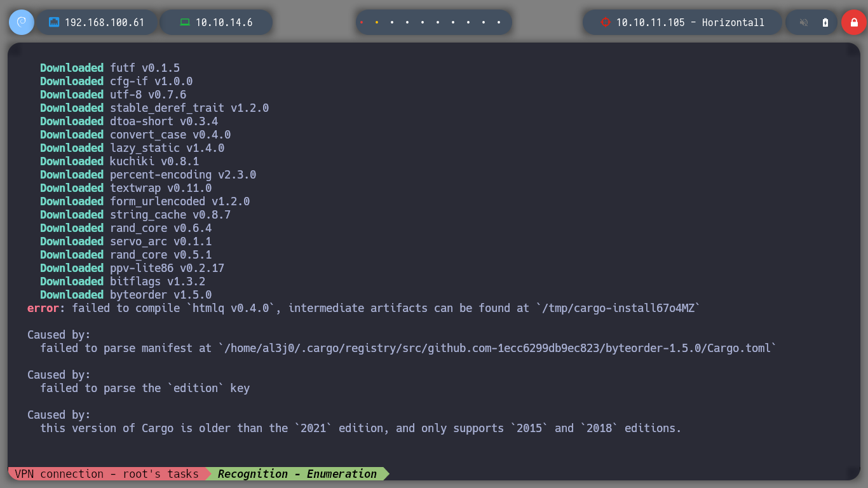Click the local IP 192.168.100.61 label
The width and height of the screenshot is (868, 488).
tap(105, 22)
